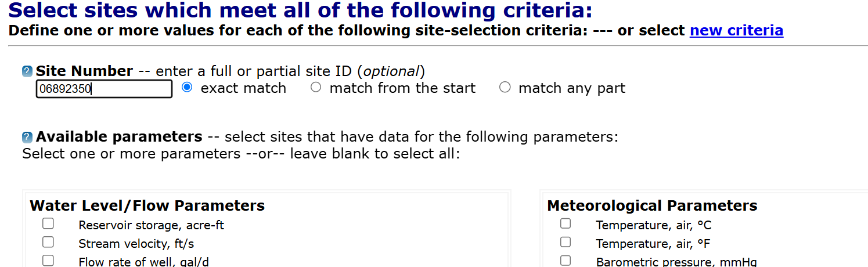Select the match any part radio button
This screenshot has height=267, width=868.
click(x=505, y=88)
